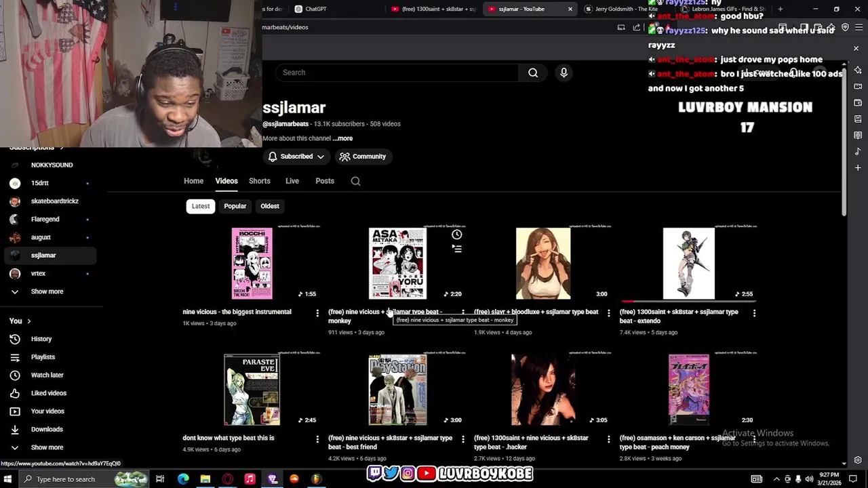Open three-dot menu for '.hacker' video
Screen dimensions: 868x488
pyautogui.click(x=608, y=439)
